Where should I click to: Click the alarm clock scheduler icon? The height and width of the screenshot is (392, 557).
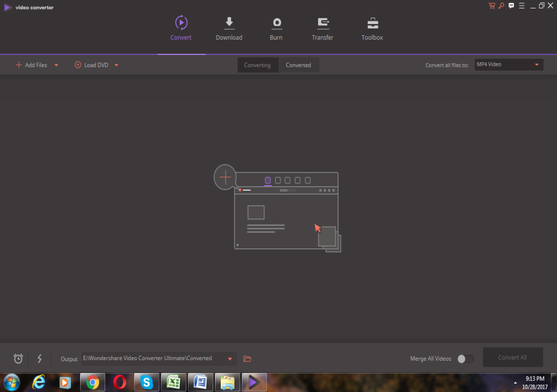pos(18,358)
